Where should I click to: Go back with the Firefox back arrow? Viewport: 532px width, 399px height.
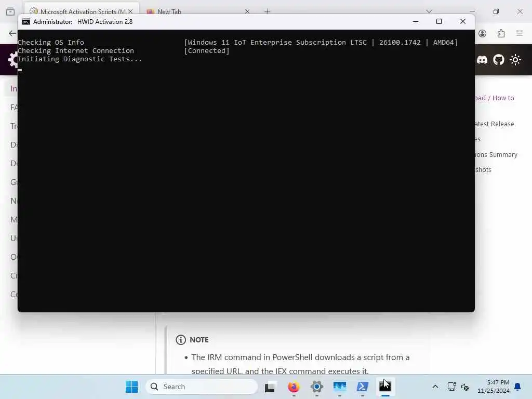click(x=12, y=33)
